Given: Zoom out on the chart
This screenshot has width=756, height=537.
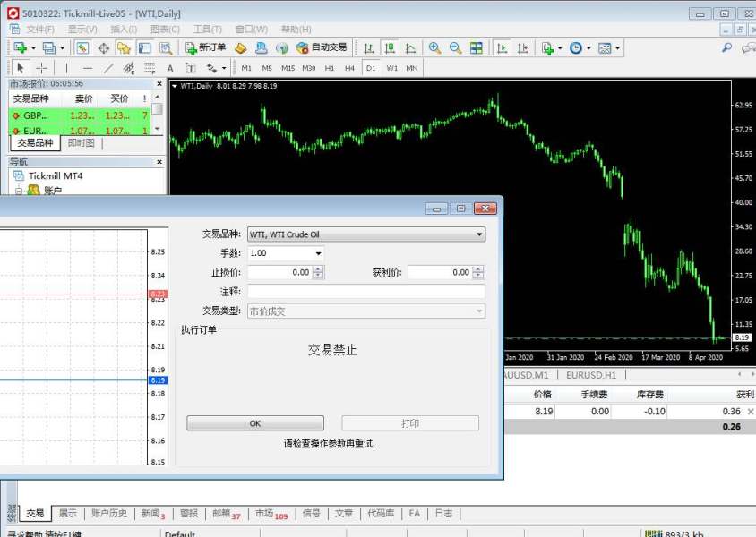Looking at the screenshot, I should click(x=455, y=47).
